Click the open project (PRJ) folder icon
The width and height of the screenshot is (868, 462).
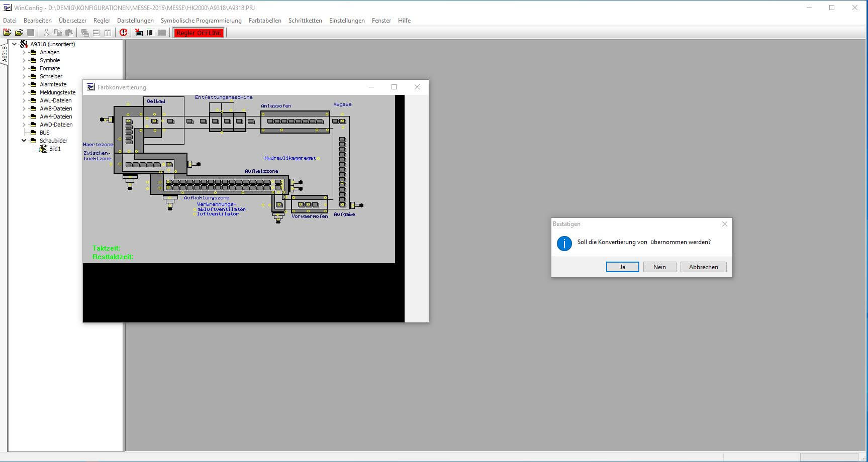(8, 33)
